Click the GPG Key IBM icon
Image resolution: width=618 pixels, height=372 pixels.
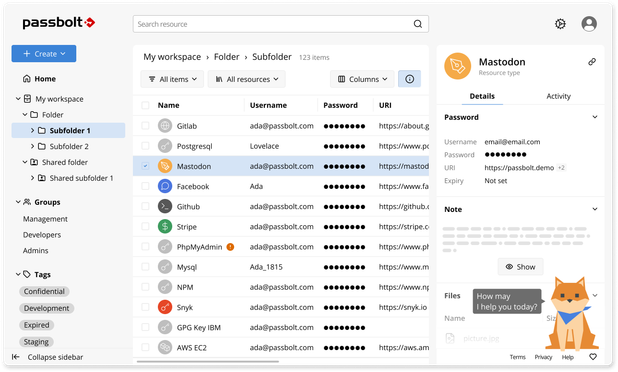pos(165,327)
